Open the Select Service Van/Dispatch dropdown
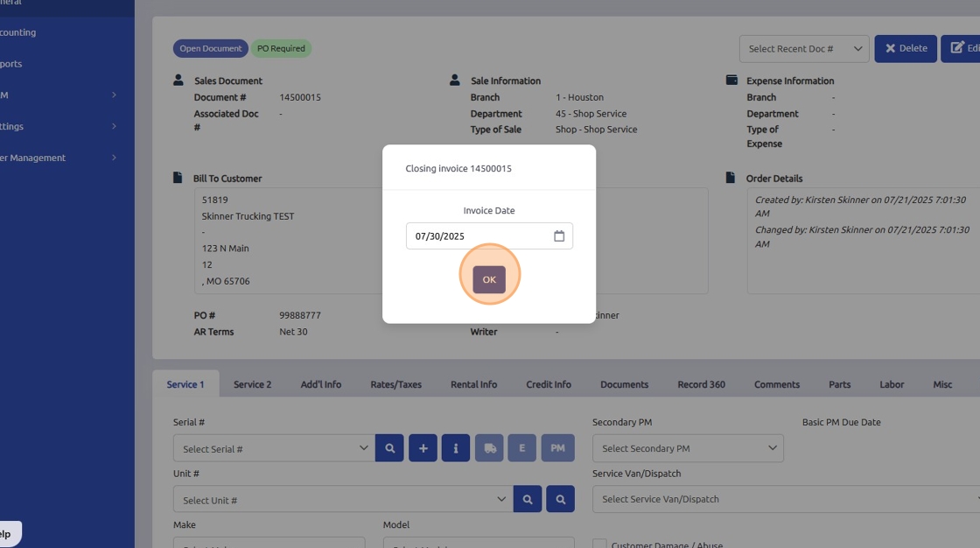This screenshot has width=980, height=548. pos(783,499)
